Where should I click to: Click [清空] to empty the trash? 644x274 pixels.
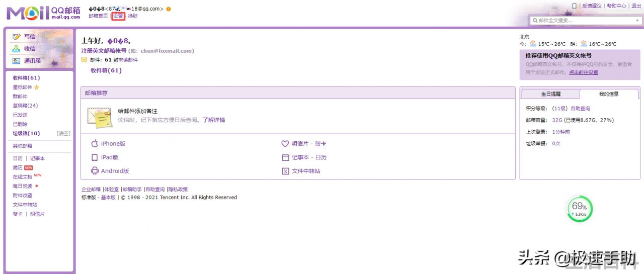(x=63, y=134)
